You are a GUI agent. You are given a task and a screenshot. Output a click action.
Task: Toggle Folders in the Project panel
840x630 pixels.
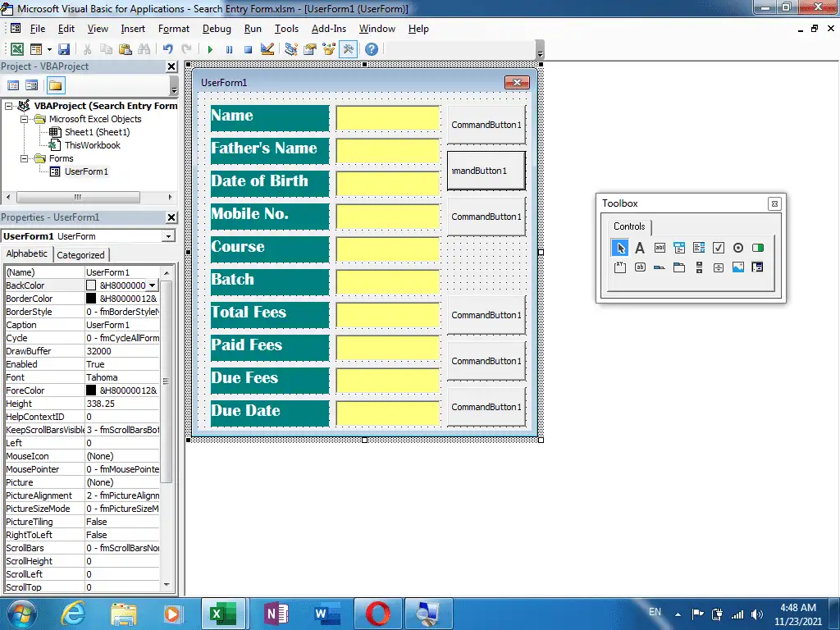[x=55, y=85]
